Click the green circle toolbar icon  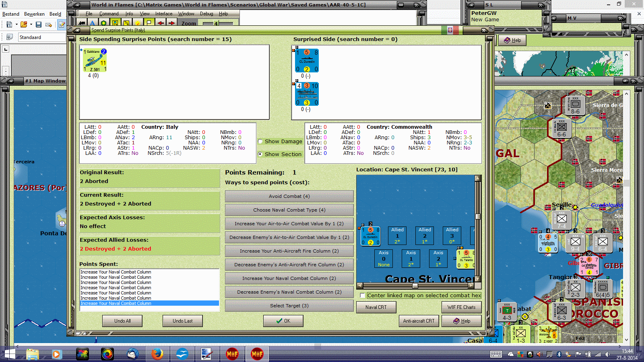tap(104, 23)
